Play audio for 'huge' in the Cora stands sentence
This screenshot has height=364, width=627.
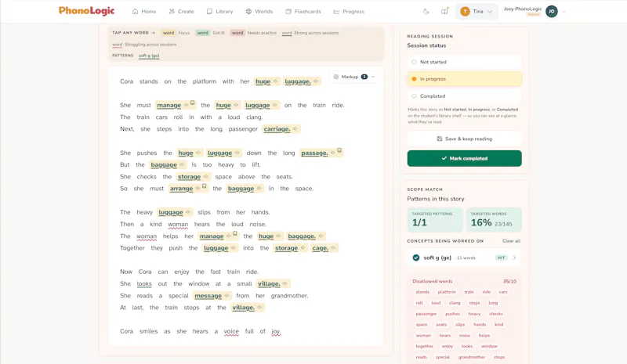(x=276, y=81)
